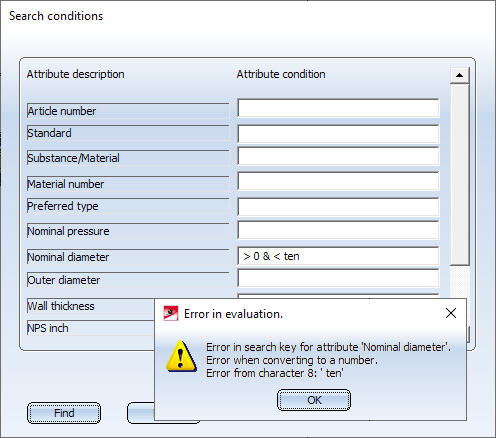The height and width of the screenshot is (438, 496).
Task: Click the Standard condition input field
Action: point(338,134)
